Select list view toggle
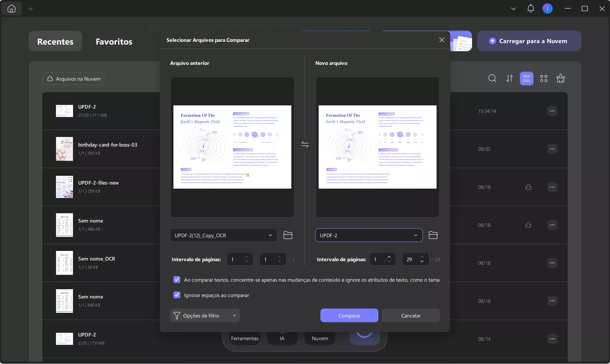Viewport: 610px width, 364px height. (526, 79)
